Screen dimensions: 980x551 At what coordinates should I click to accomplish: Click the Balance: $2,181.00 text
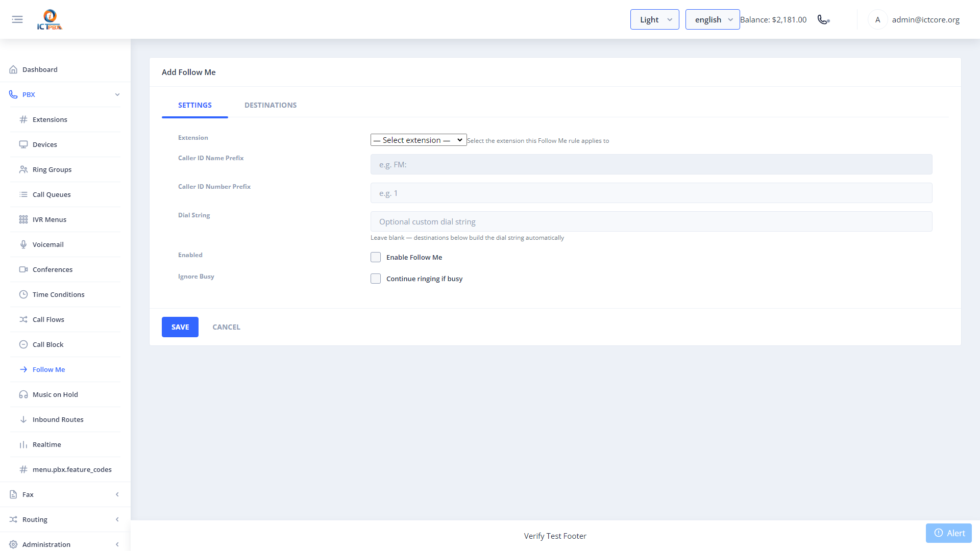(773, 19)
